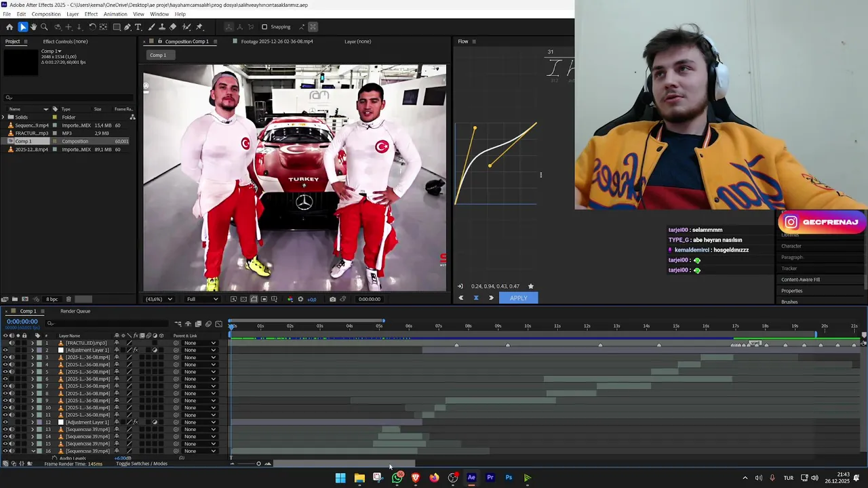Viewport: 868px width, 488px height.
Task: Select the Puppet Pin tool
Action: pos(199,27)
